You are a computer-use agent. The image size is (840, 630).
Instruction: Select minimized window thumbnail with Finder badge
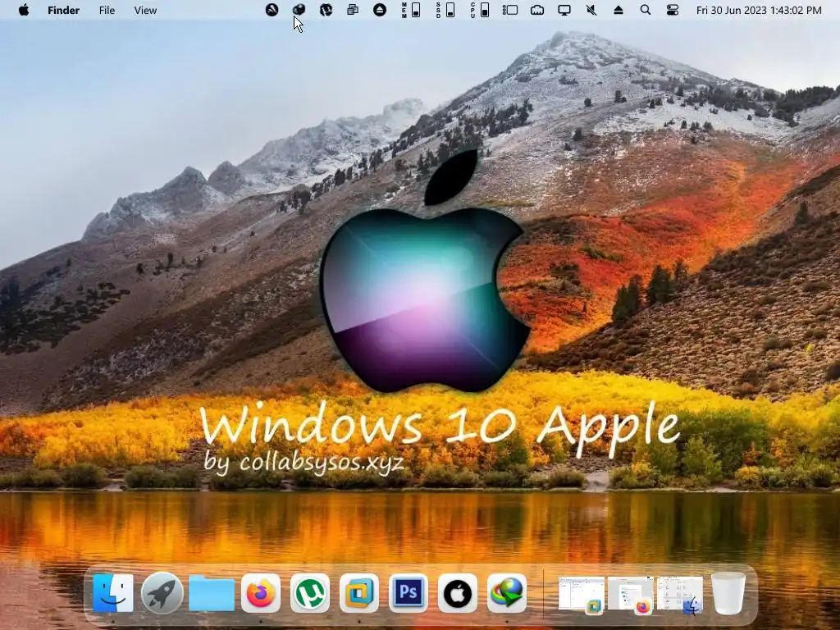(x=680, y=594)
